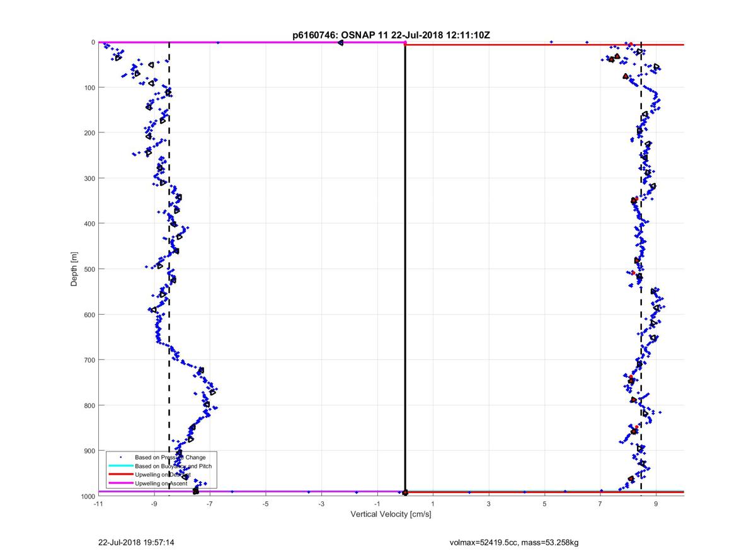The height and width of the screenshot is (558, 756).
Task: Click the blue dot marker in the legend
Action: click(120, 456)
